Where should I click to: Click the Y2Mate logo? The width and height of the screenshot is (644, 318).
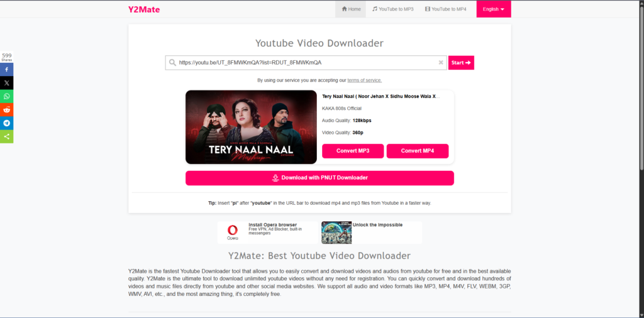[144, 9]
